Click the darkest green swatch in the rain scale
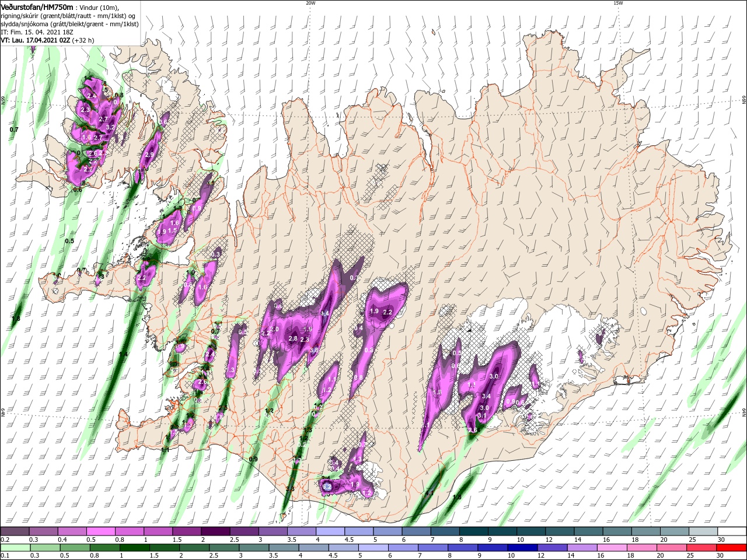Screen dimensions: 747x560 [x=136, y=548]
